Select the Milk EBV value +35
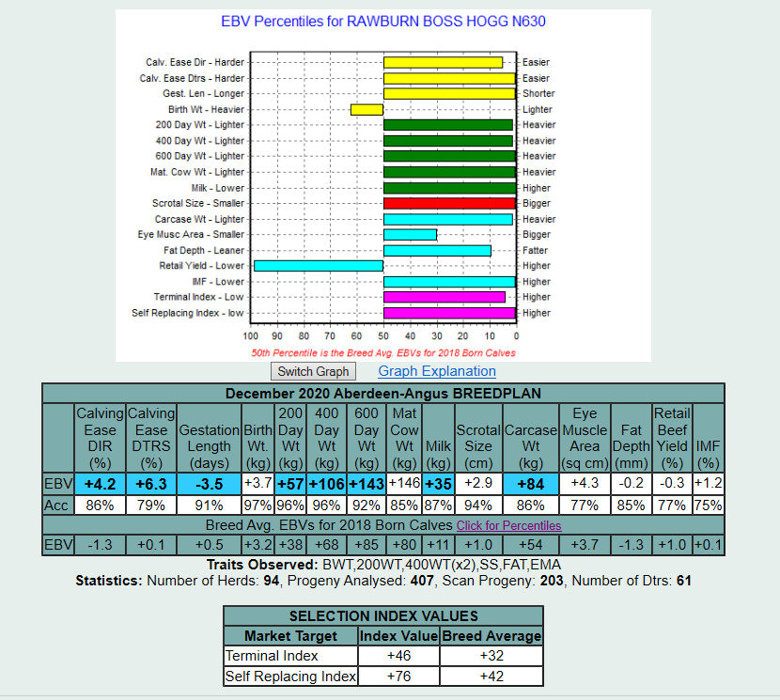Image resolution: width=780 pixels, height=700 pixels. point(438,483)
